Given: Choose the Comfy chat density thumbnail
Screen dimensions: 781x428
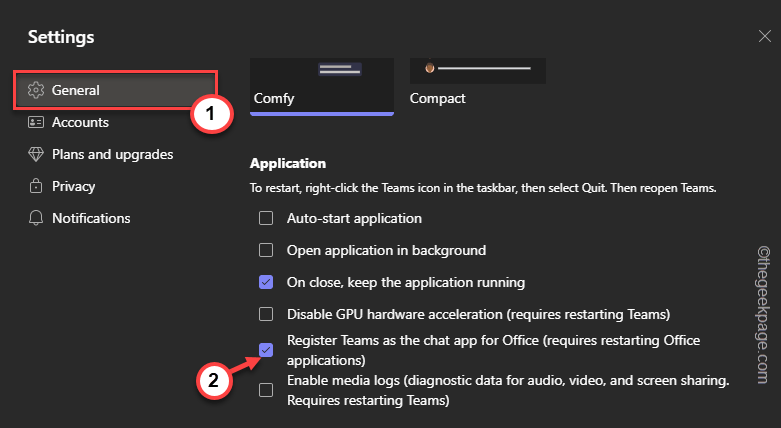Looking at the screenshot, I should tap(321, 70).
